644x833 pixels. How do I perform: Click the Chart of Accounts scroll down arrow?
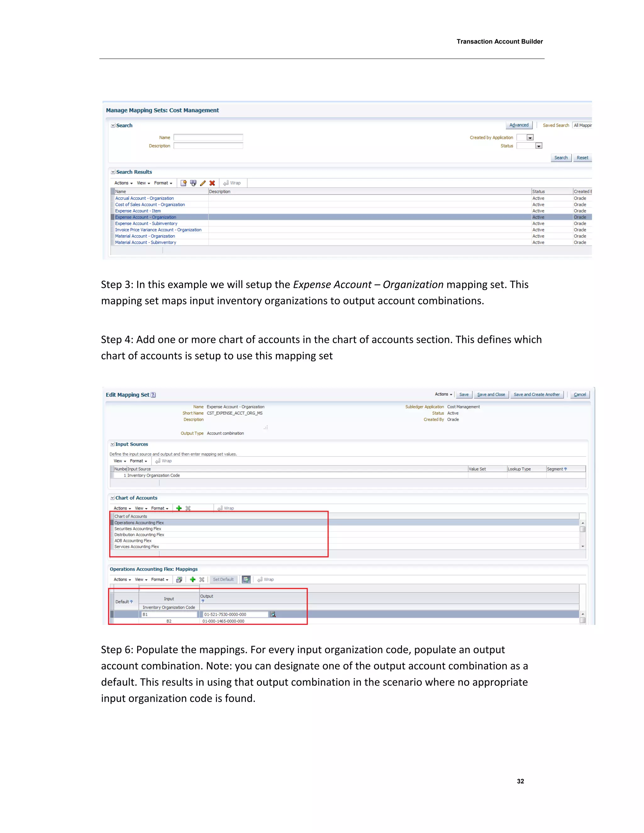[583, 547]
